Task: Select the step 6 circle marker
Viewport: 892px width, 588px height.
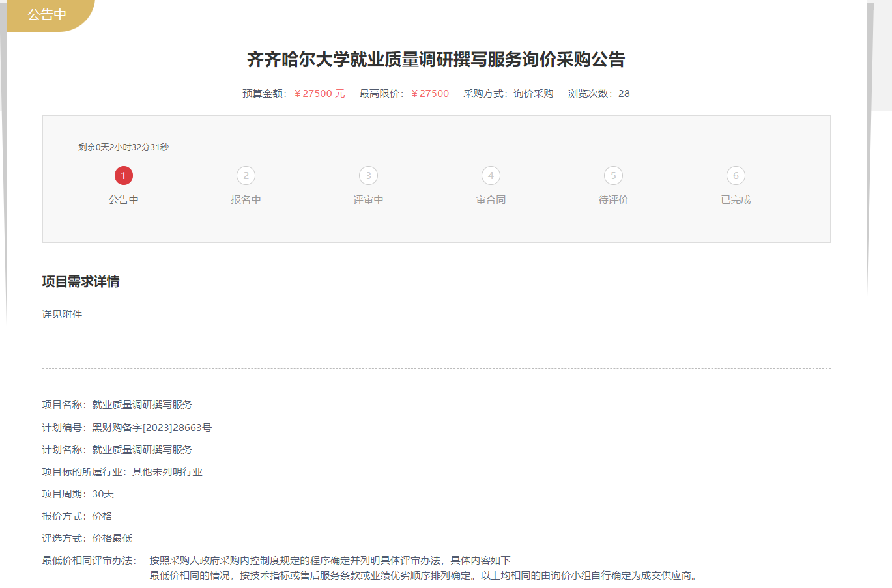Action: point(736,176)
